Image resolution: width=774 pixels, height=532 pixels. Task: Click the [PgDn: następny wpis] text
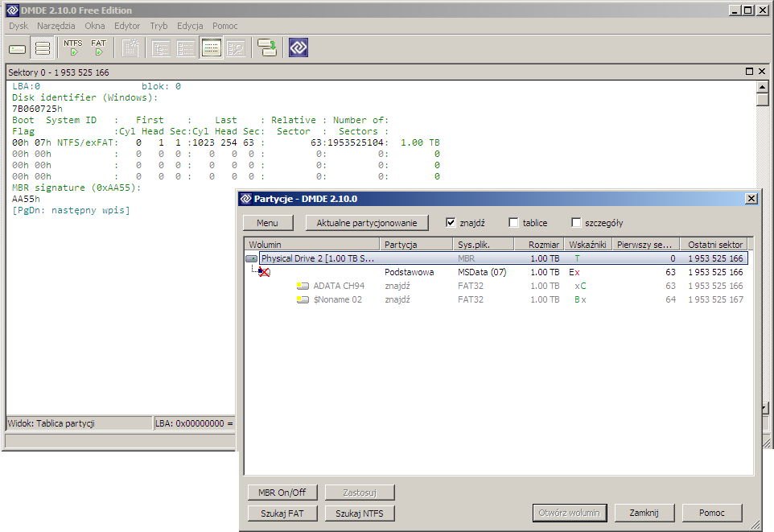pos(71,210)
